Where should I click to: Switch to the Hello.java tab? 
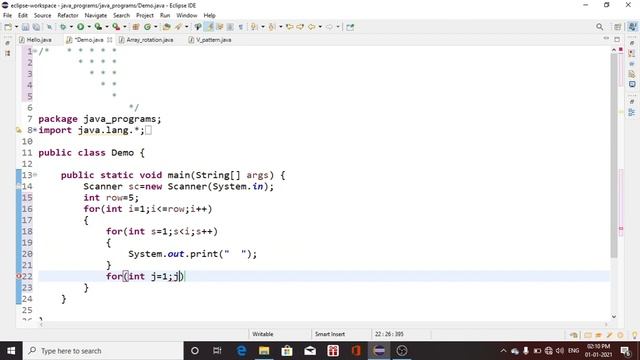point(36,40)
